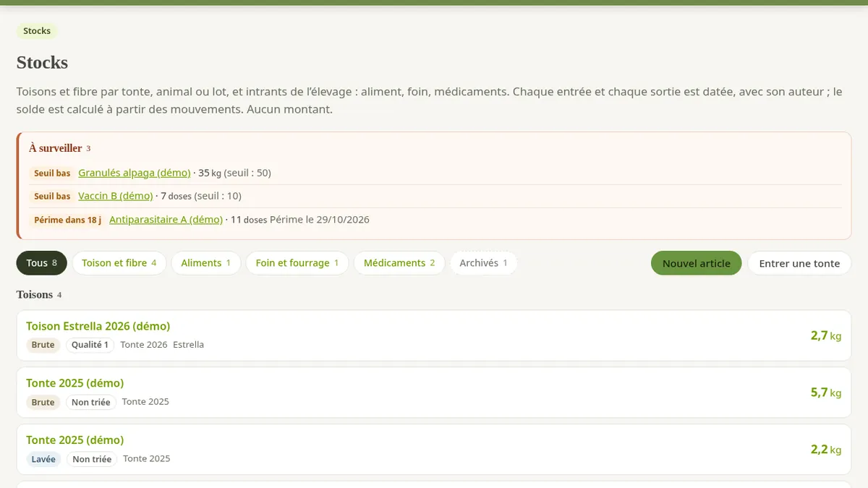Click the "5,7 kg" weight value

826,393
